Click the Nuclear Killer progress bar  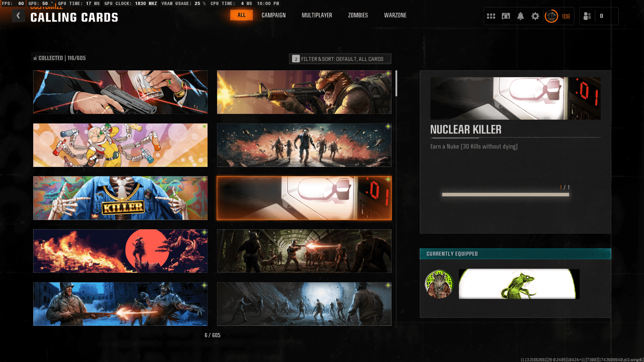[x=505, y=194]
